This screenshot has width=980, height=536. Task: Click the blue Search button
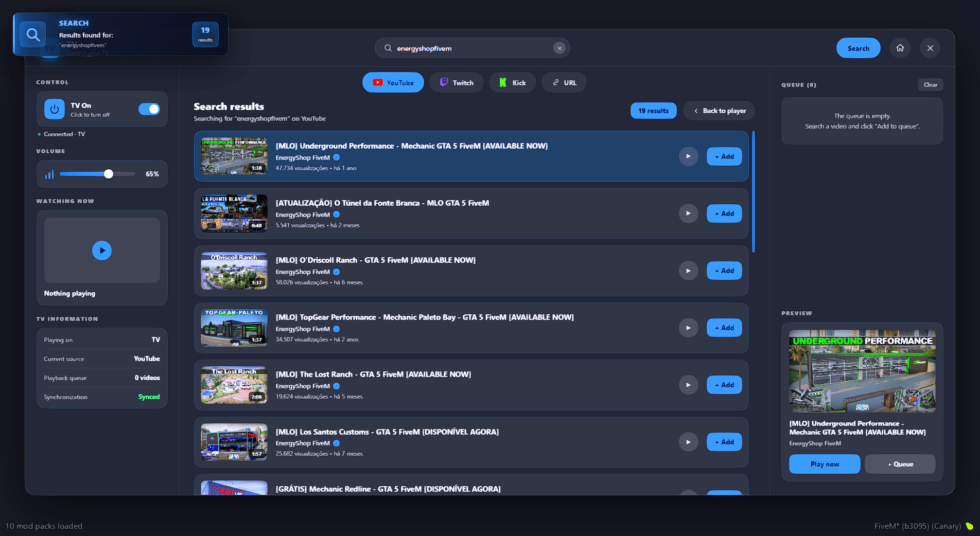click(x=859, y=48)
